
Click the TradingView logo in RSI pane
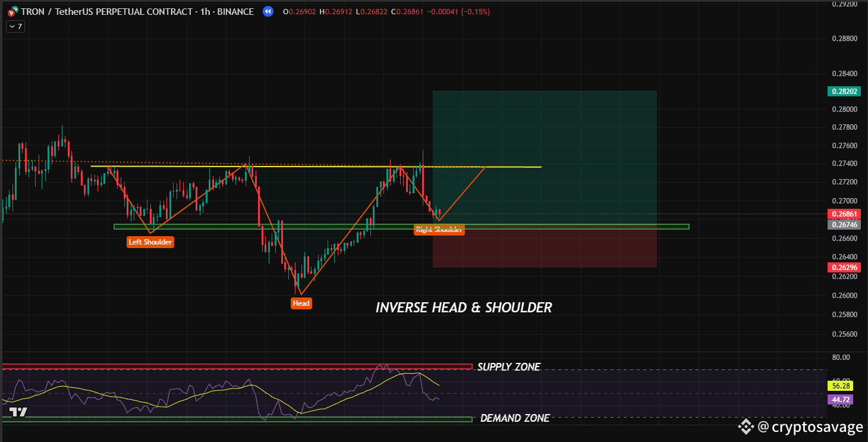(x=18, y=412)
